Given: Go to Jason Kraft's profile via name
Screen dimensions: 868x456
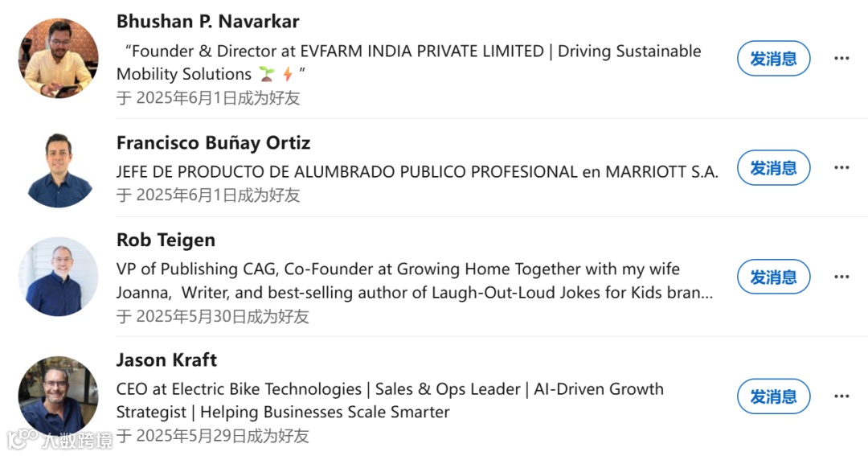Looking at the screenshot, I should pyautogui.click(x=166, y=359).
